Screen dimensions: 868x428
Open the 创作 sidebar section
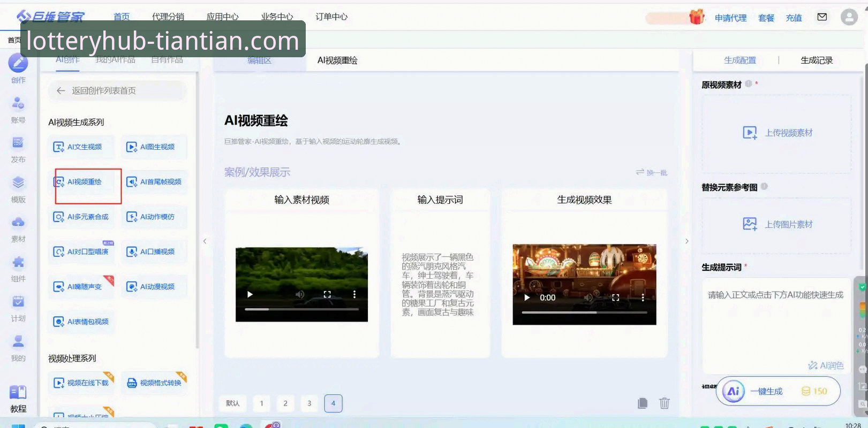[18, 68]
